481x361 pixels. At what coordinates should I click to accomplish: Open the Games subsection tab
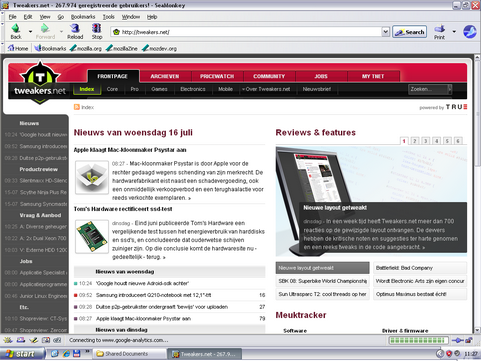coord(159,89)
